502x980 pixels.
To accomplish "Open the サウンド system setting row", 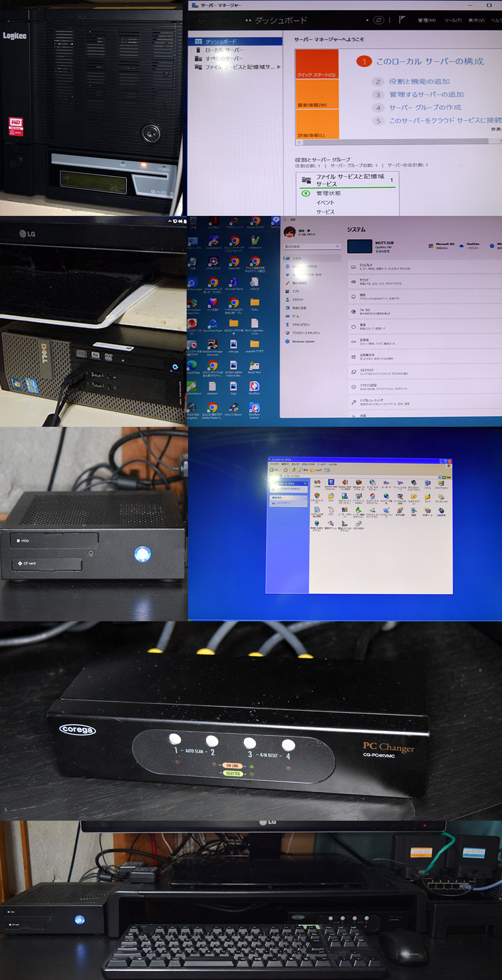I will (x=424, y=282).
